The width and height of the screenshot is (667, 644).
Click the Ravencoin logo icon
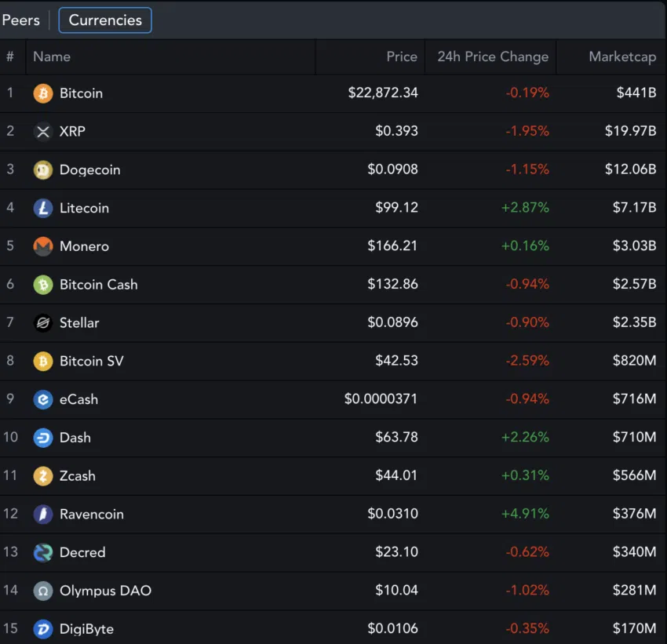42,515
